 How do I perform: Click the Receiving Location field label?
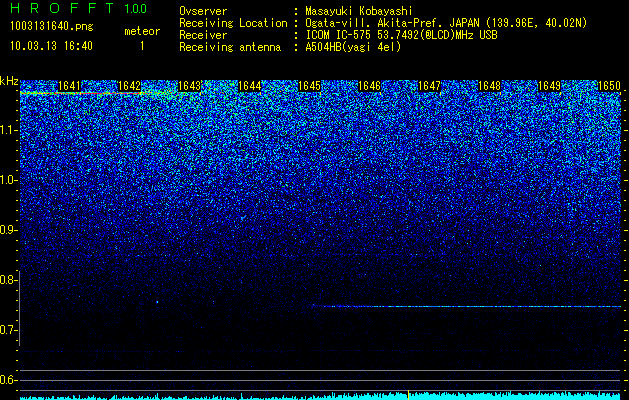click(x=233, y=23)
